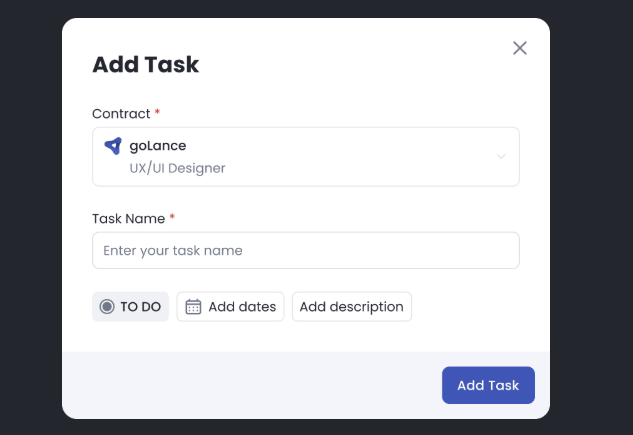This screenshot has width=633, height=435.
Task: Select the TO DO status circle
Action: 108,307
